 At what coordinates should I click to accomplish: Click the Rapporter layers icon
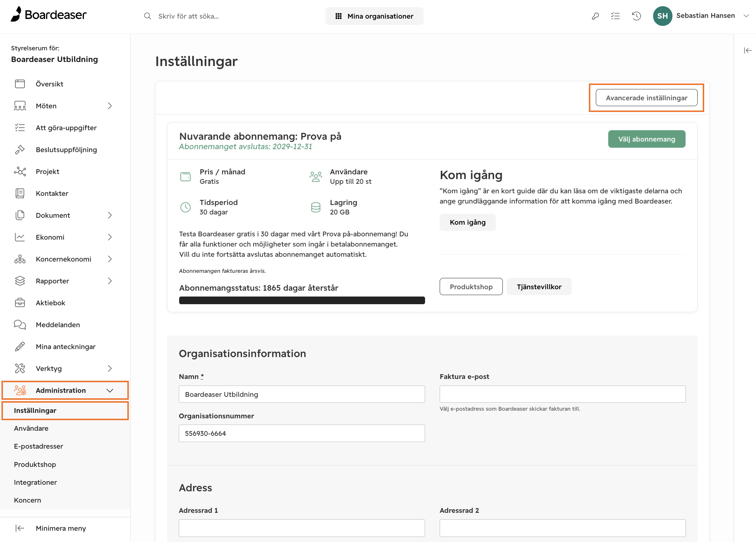coord(20,281)
